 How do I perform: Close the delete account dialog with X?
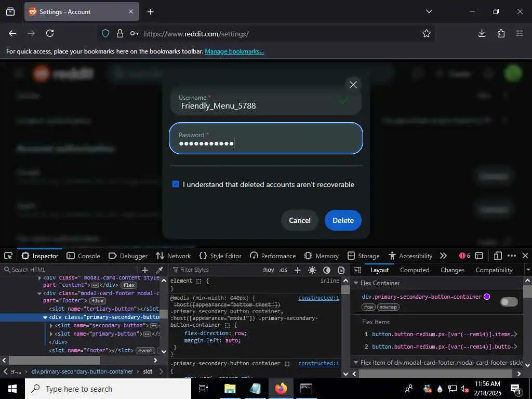coord(353,85)
